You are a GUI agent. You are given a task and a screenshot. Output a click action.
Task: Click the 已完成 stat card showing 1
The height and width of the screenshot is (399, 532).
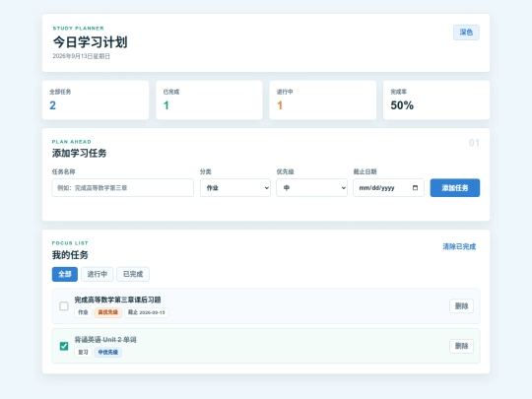point(209,100)
